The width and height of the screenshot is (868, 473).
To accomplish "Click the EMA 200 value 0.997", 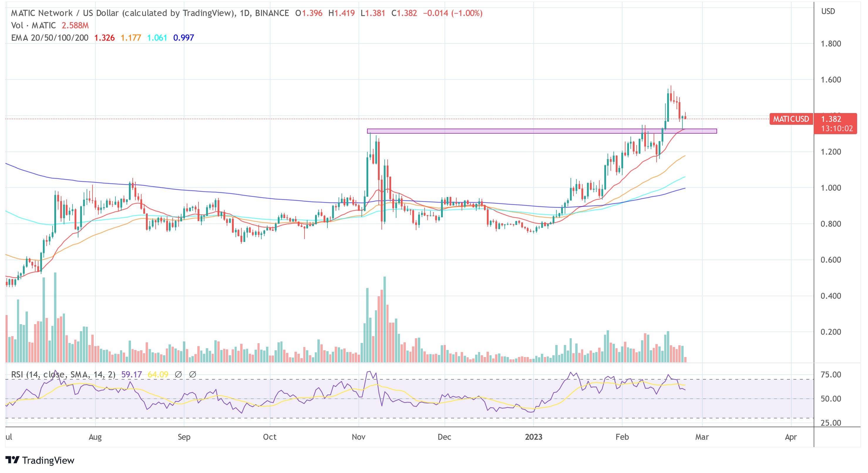I will coord(184,38).
